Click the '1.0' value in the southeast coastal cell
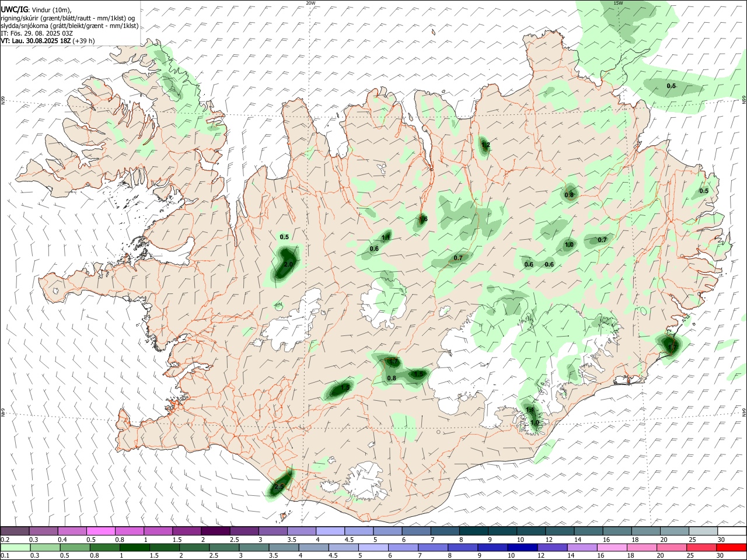747x560 pixels. click(x=534, y=423)
